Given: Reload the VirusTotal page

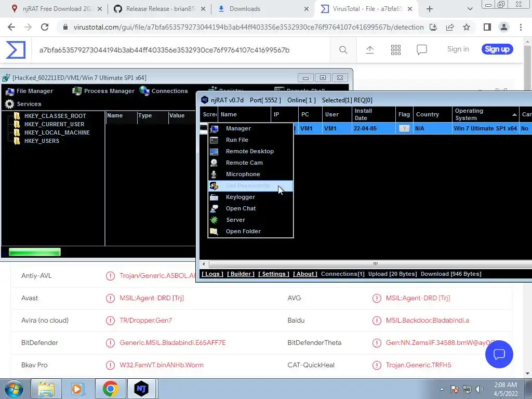Looking at the screenshot, I should 45,27.
